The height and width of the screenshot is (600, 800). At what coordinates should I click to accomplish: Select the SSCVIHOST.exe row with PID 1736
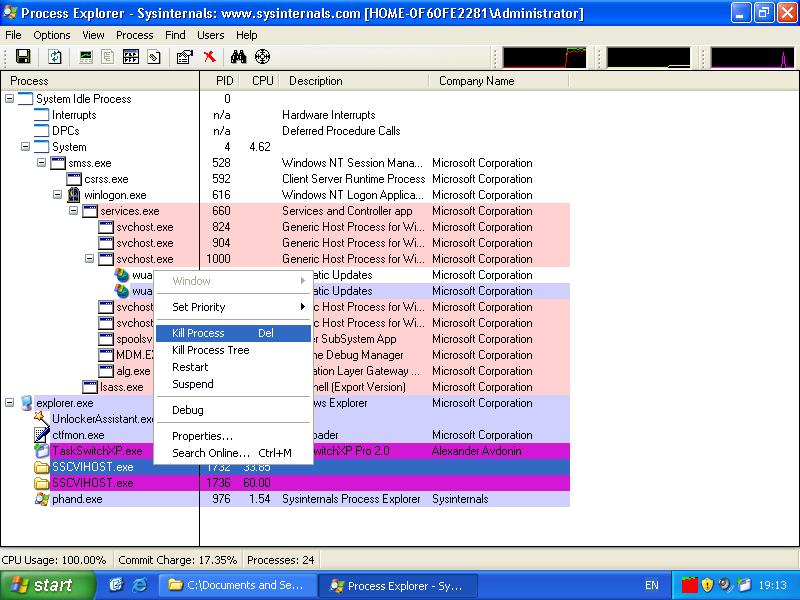pyautogui.click(x=285, y=483)
